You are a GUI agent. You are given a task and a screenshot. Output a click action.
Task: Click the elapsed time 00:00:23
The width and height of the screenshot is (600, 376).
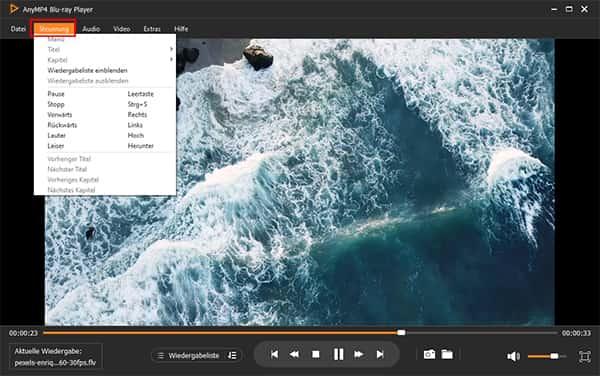(x=23, y=333)
